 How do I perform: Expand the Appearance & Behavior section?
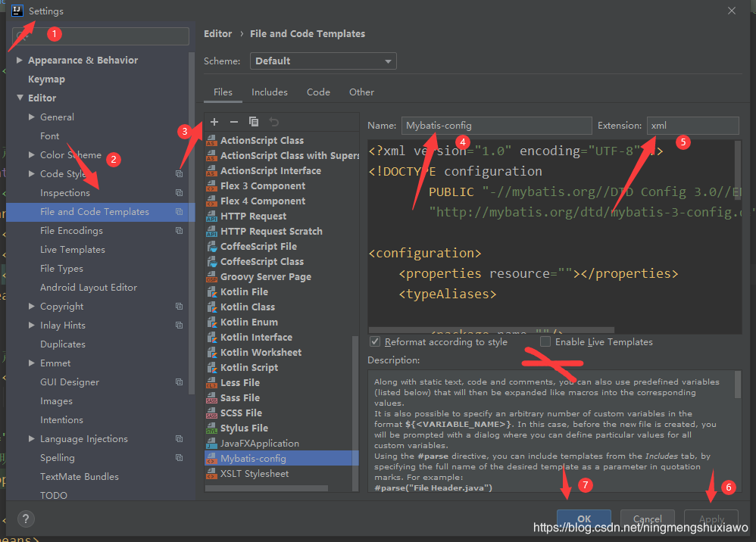20,61
